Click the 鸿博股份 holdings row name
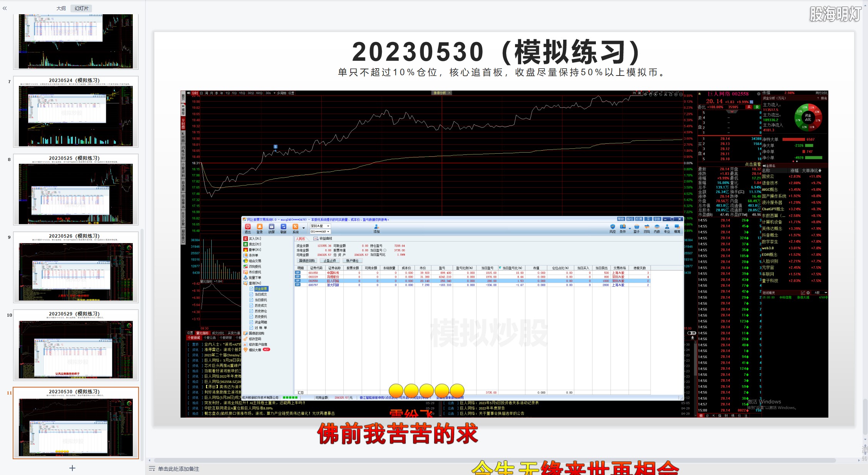 coord(333,277)
